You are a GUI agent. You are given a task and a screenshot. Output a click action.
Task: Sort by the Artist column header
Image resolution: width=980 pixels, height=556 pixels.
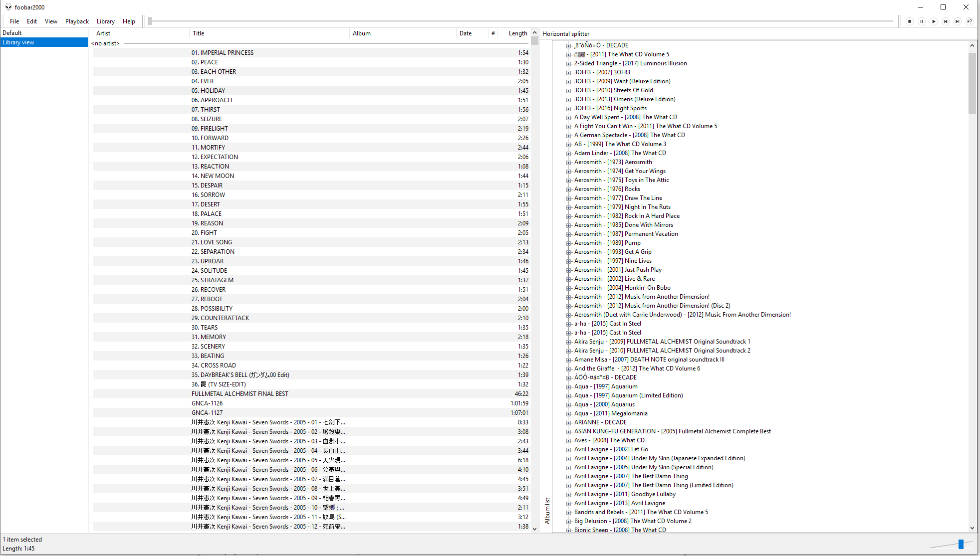[141, 33]
